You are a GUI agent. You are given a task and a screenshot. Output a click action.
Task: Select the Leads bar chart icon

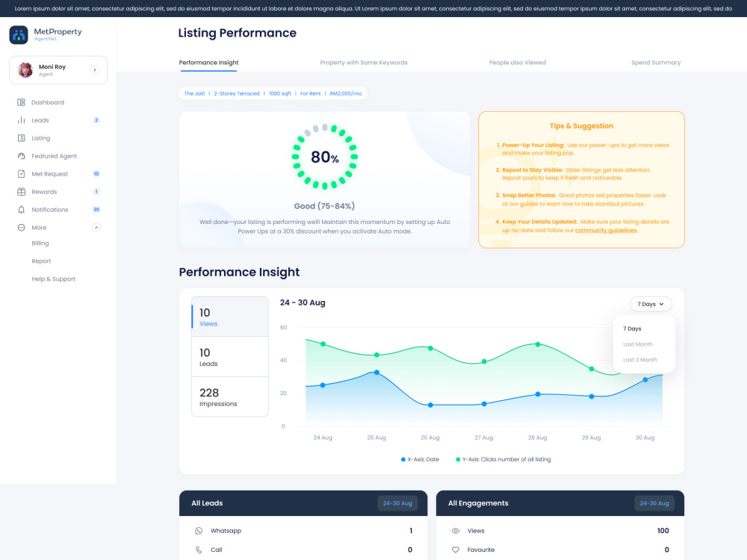click(x=21, y=120)
